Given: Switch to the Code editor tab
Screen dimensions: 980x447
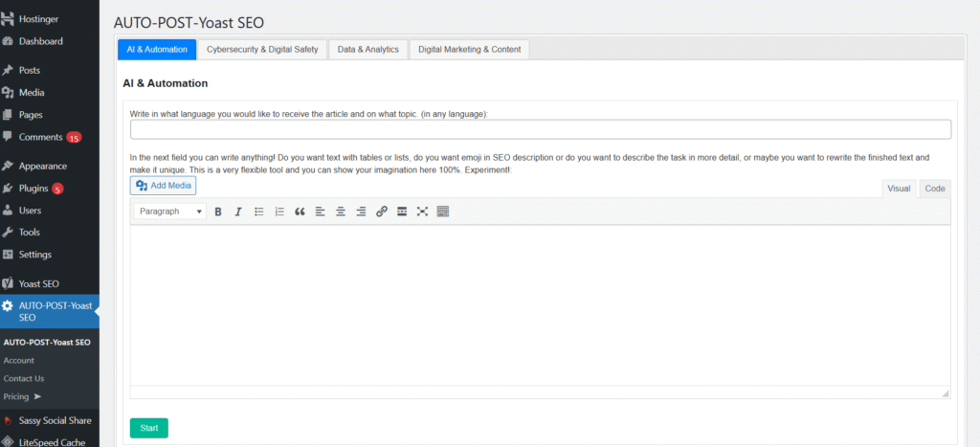Looking at the screenshot, I should [x=934, y=189].
